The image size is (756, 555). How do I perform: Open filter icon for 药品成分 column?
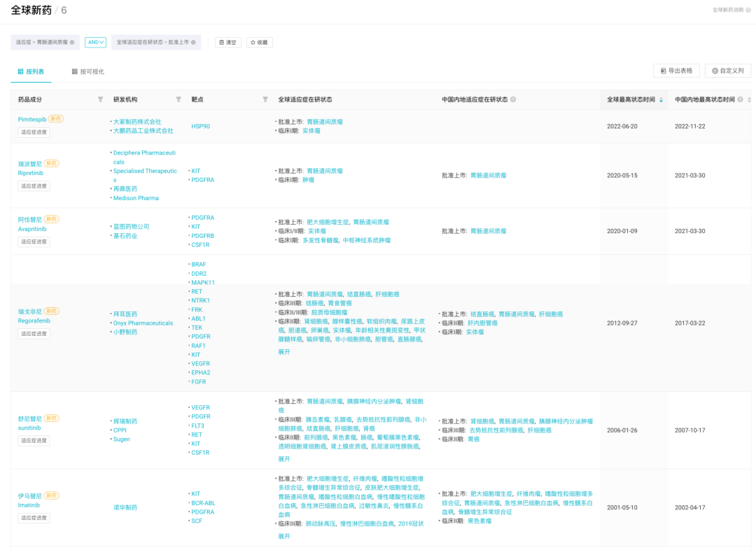click(x=100, y=99)
